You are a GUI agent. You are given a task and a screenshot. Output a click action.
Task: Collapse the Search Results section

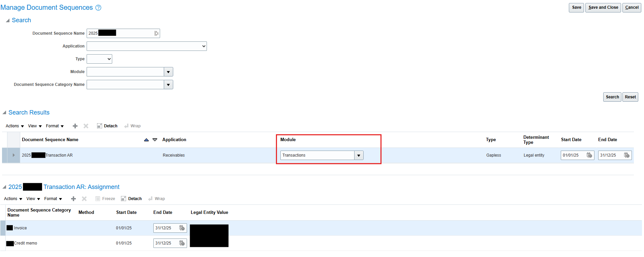coord(4,113)
